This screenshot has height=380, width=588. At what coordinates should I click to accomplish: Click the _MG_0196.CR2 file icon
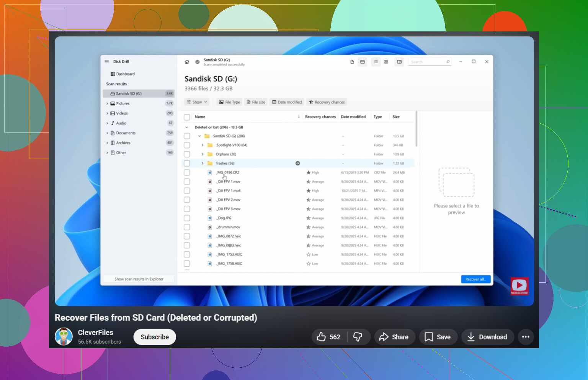[x=210, y=172]
